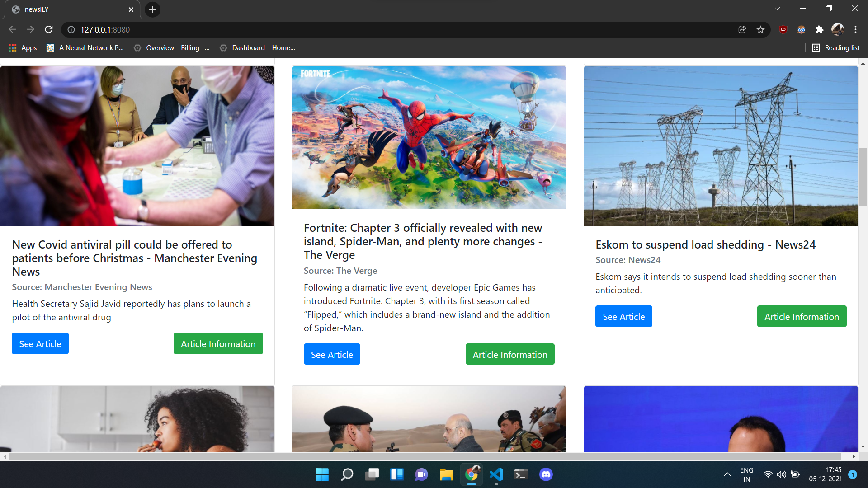The width and height of the screenshot is (868, 488).
Task: Open Discord from the taskbar
Action: coord(546,474)
